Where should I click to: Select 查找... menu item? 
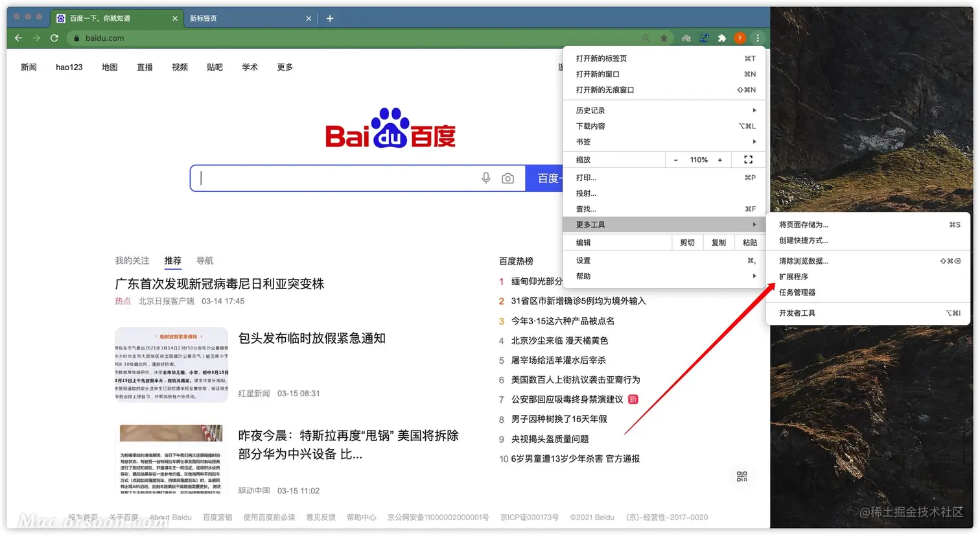(x=666, y=209)
